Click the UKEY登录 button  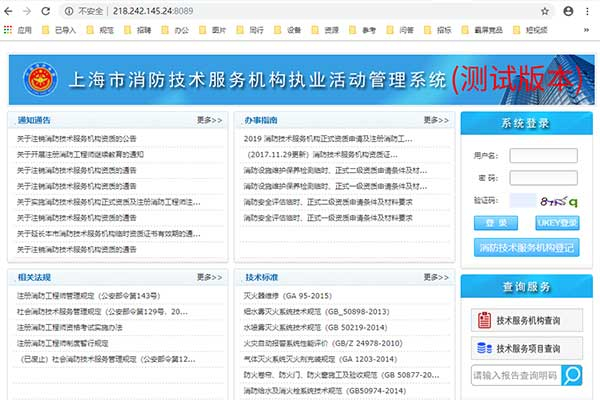click(556, 223)
